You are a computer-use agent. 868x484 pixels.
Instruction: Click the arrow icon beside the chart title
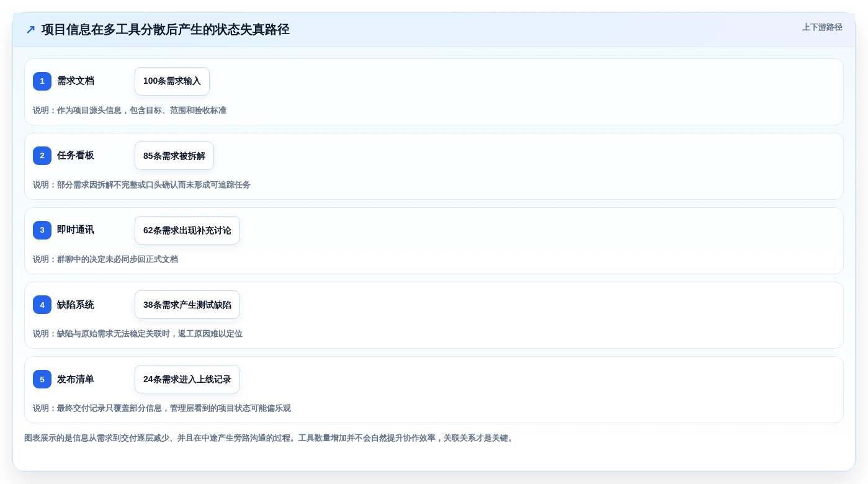tap(30, 30)
